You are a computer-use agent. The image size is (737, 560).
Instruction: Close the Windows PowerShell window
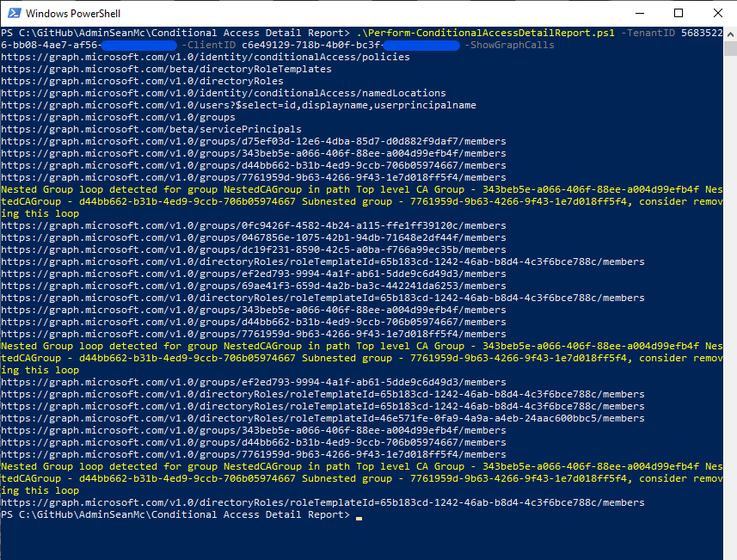[718, 13]
